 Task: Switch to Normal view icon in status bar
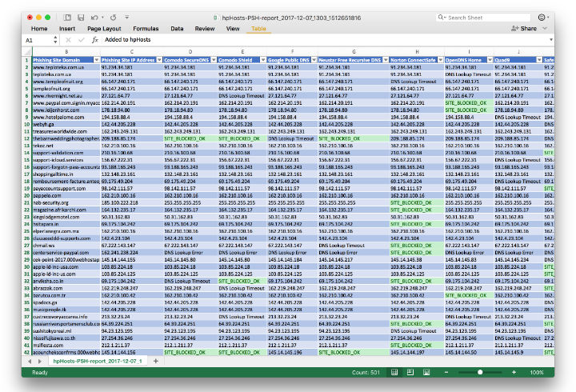tap(394, 372)
